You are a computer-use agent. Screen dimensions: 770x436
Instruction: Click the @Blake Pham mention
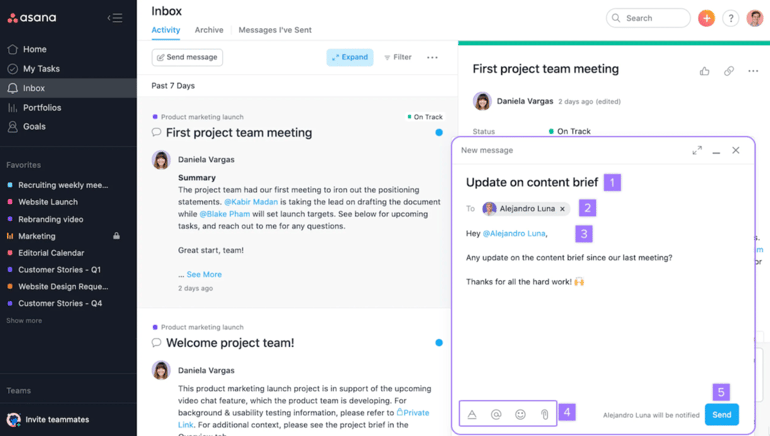click(224, 214)
